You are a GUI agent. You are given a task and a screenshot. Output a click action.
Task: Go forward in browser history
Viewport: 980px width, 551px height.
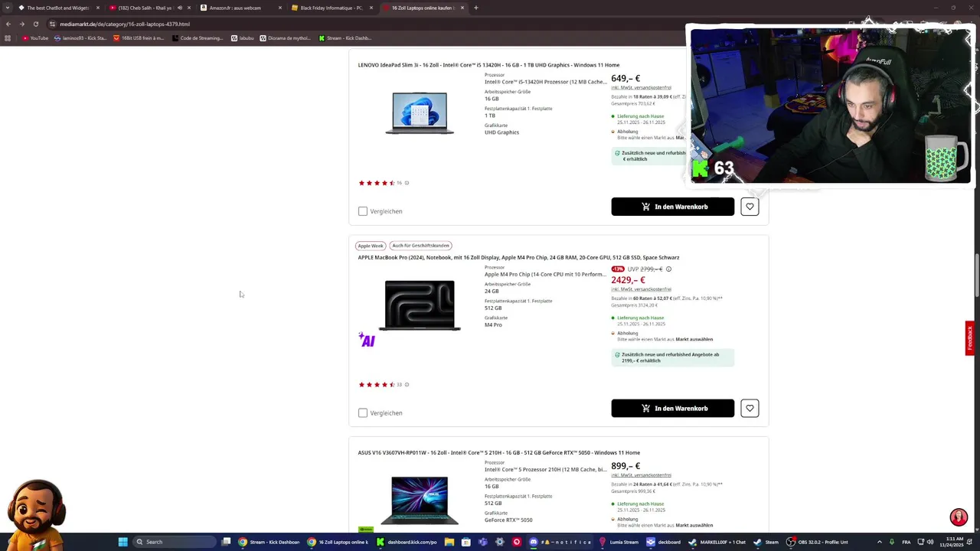21,24
